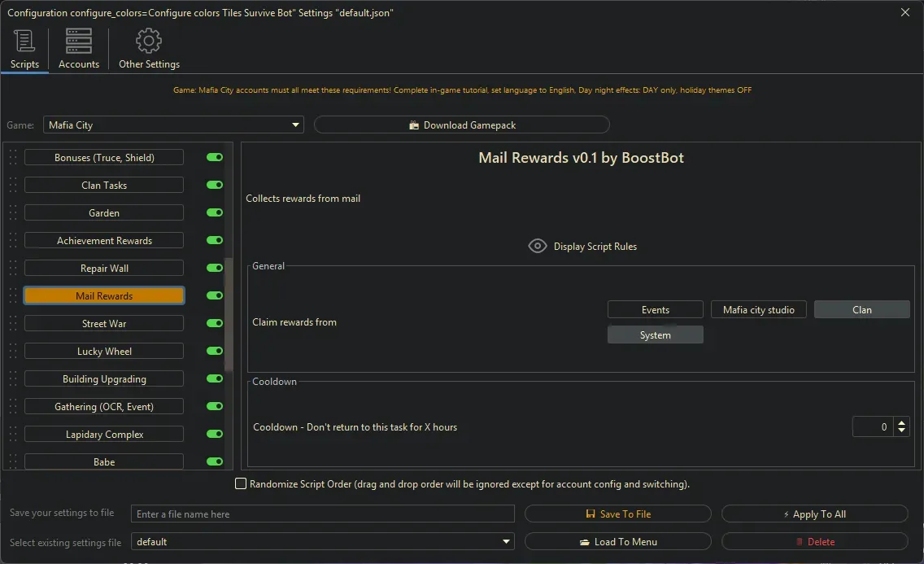Increase cooldown hours with the stepper
924x564 pixels.
tap(902, 422)
